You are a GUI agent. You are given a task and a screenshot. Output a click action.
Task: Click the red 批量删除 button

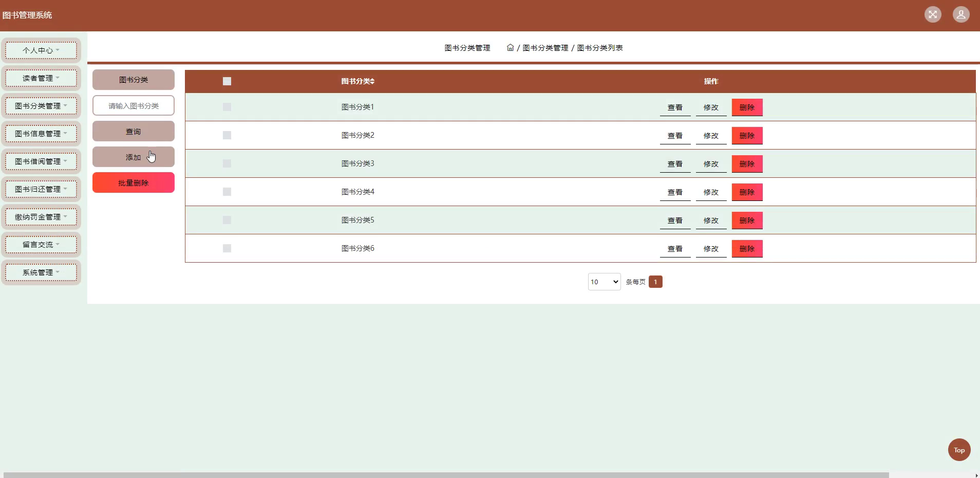[134, 182]
